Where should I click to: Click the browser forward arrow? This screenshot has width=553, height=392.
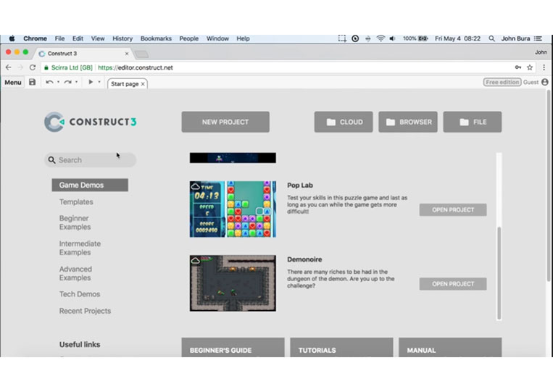[x=20, y=67]
